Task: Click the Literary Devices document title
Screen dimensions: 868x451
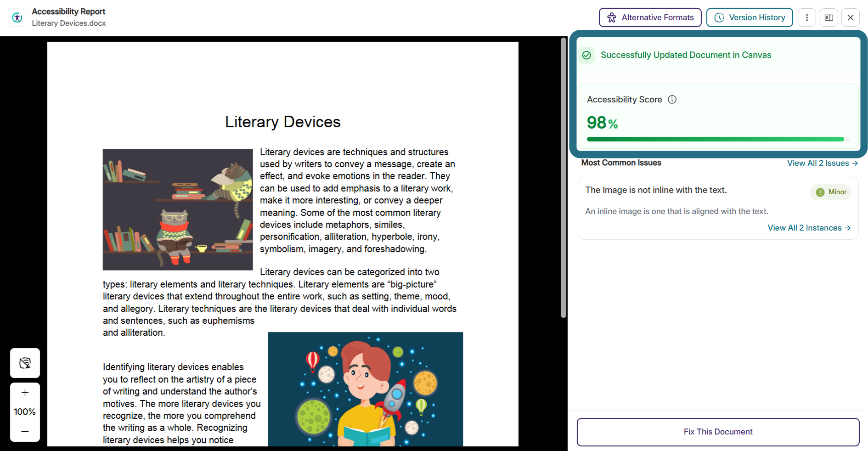Action: (x=283, y=122)
